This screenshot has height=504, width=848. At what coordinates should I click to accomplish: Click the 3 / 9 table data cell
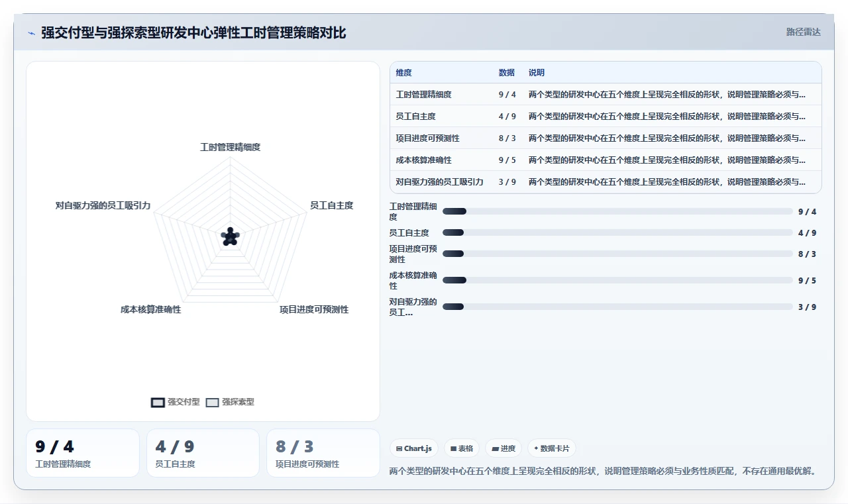(x=507, y=182)
